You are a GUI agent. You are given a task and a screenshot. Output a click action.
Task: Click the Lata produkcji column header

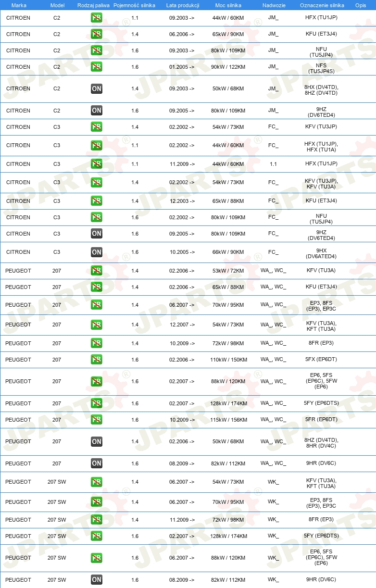click(183, 5)
